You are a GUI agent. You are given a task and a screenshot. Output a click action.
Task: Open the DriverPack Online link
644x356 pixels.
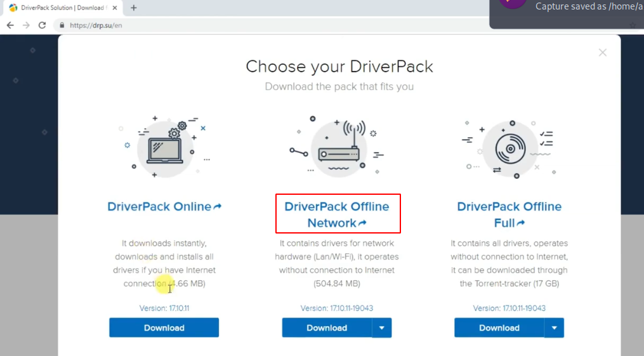tap(164, 206)
